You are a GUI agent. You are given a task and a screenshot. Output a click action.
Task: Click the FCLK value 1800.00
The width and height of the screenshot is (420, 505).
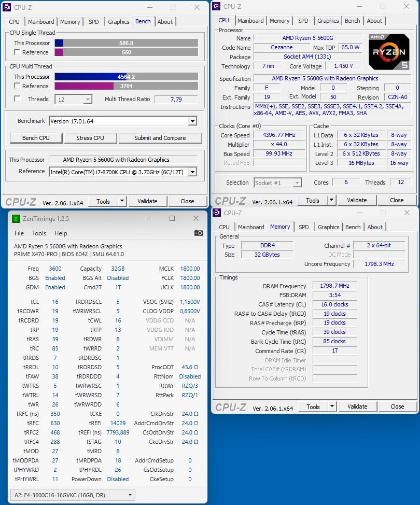(190, 277)
